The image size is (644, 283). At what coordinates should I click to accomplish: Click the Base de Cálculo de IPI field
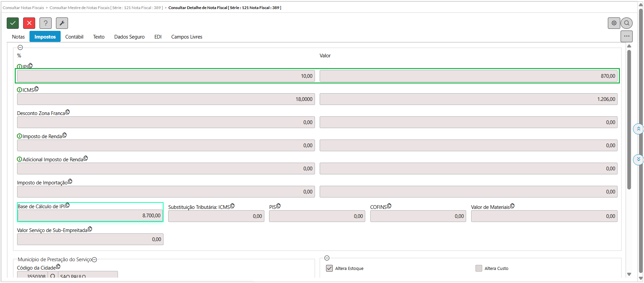pyautogui.click(x=90, y=216)
